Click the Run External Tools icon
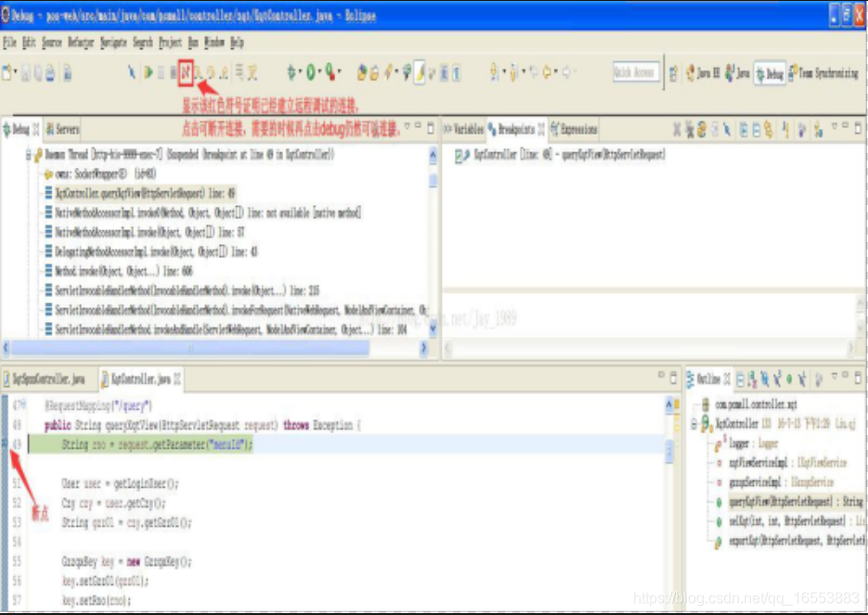The width and height of the screenshot is (868, 615). coord(330,72)
